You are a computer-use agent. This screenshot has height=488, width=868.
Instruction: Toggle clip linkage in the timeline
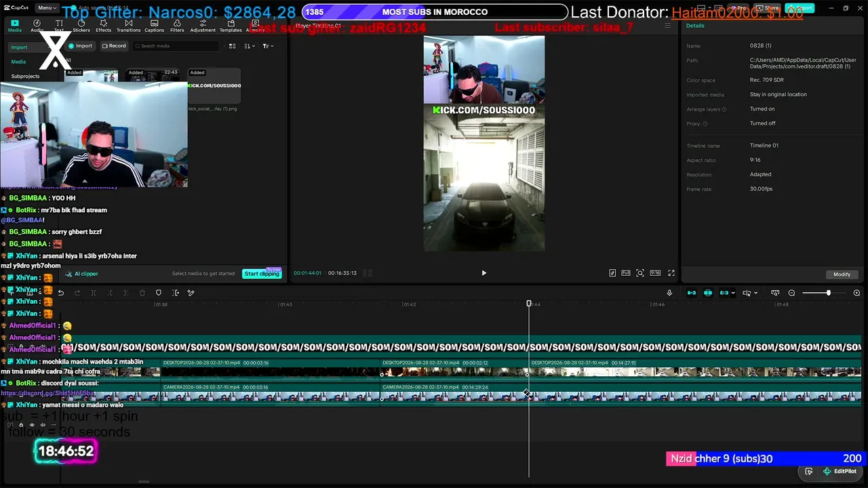(x=724, y=293)
